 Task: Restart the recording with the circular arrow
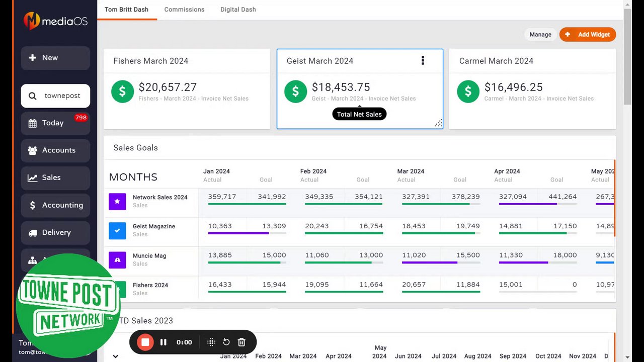point(226,342)
